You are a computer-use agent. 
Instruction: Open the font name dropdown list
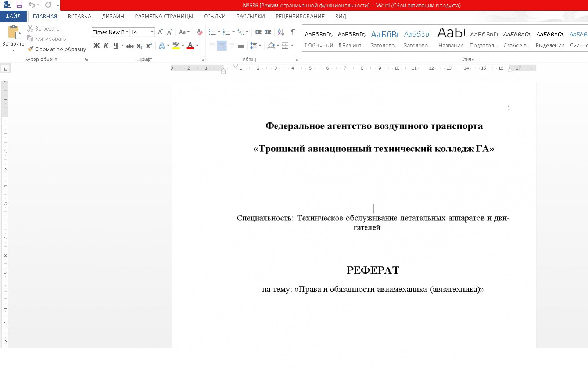pos(127,32)
